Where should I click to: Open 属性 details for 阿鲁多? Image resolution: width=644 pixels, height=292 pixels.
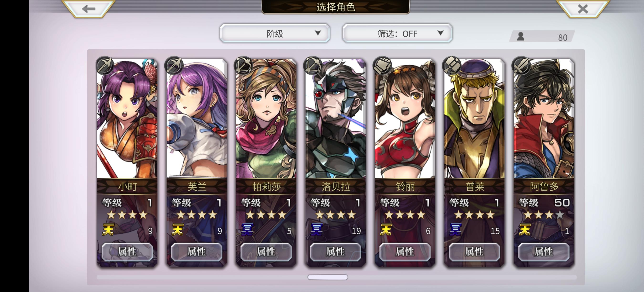pos(544,252)
